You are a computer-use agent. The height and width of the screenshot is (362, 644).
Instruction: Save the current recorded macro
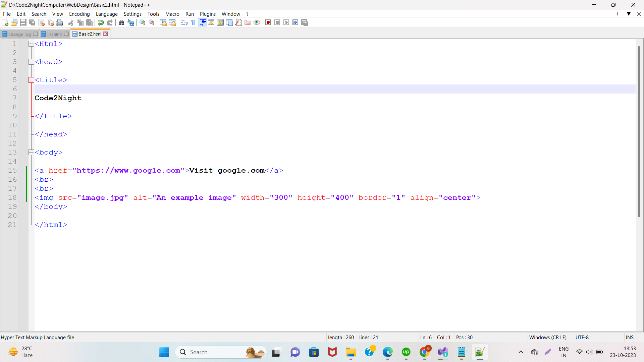(305, 22)
